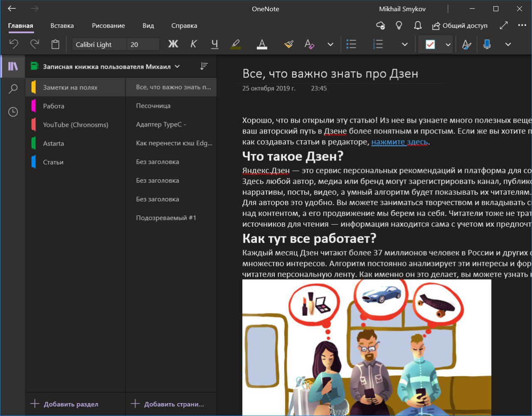Insert a numbered list

click(378, 44)
